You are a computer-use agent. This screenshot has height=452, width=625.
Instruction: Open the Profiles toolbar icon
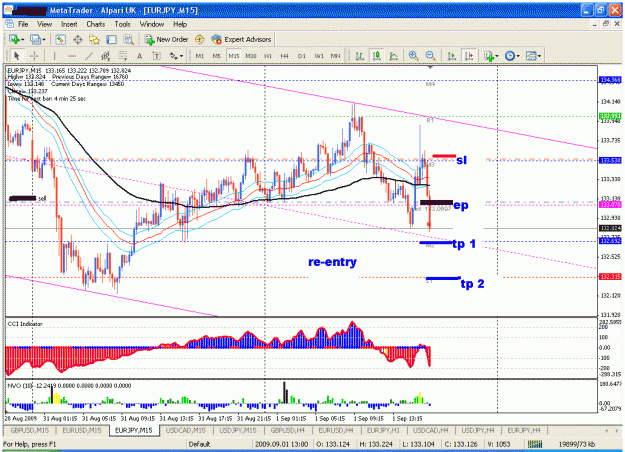36,39
